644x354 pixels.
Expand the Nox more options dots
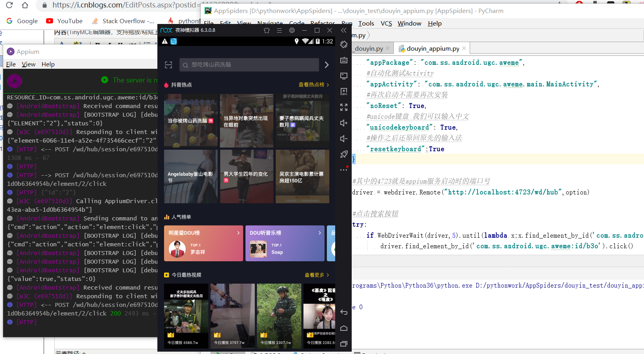tap(344, 169)
